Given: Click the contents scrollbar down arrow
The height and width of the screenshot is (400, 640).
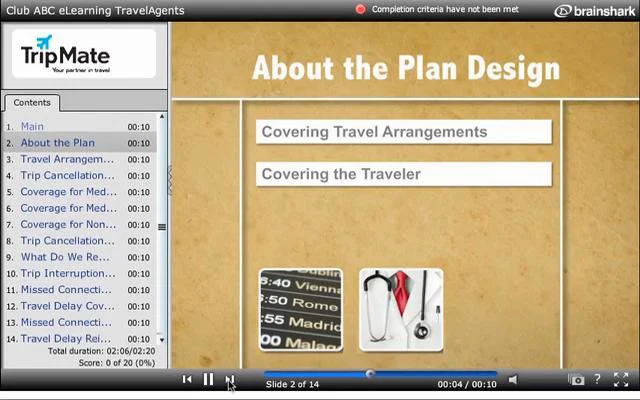Looking at the screenshot, I should point(162,340).
